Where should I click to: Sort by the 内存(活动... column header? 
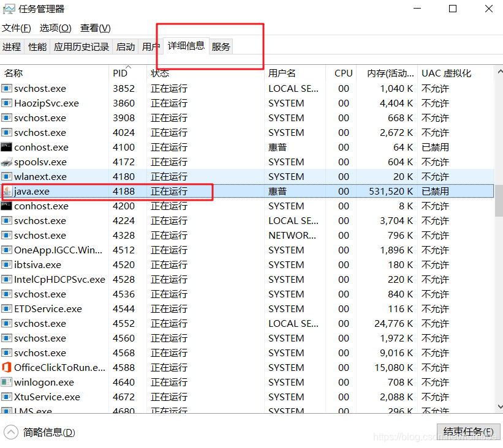coord(388,73)
